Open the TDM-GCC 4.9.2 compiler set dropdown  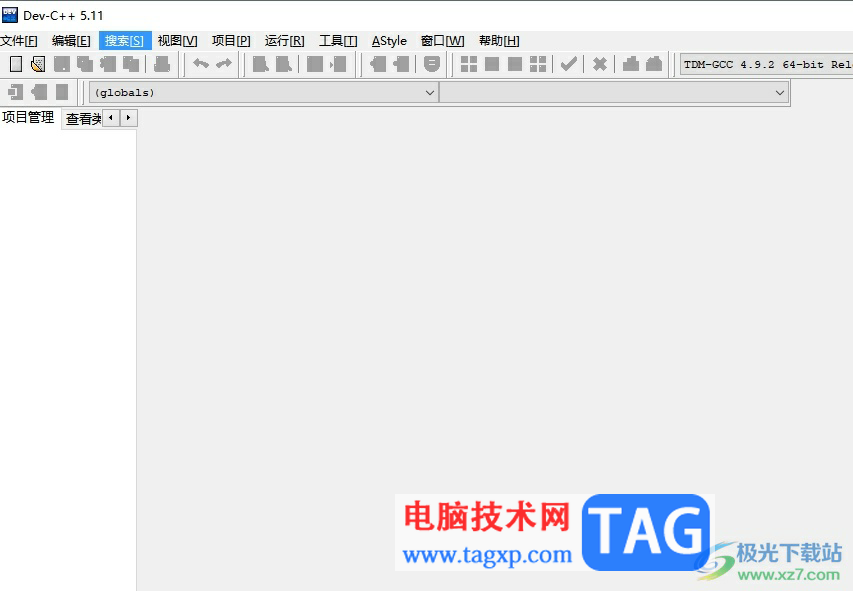pyautogui.click(x=767, y=64)
